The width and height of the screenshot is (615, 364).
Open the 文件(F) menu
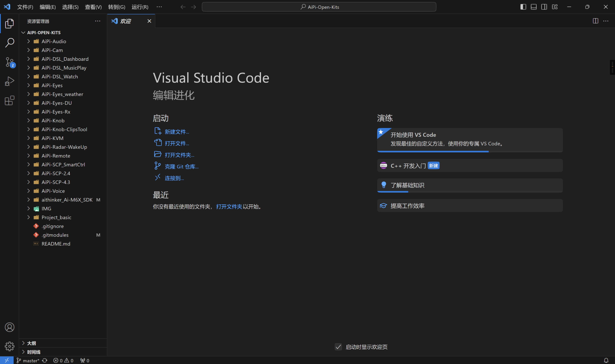[25, 7]
